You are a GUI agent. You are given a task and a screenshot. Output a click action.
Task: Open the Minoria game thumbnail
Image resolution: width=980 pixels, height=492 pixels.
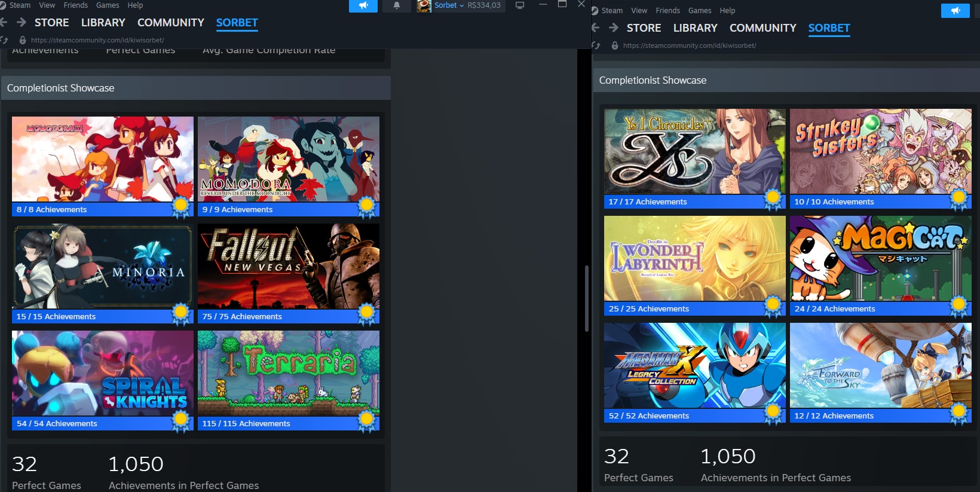tap(103, 266)
